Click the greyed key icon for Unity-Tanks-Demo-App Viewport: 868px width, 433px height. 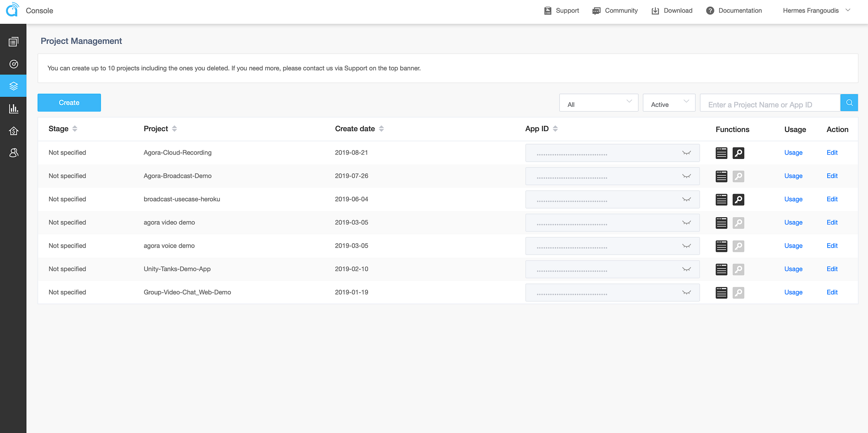738,269
